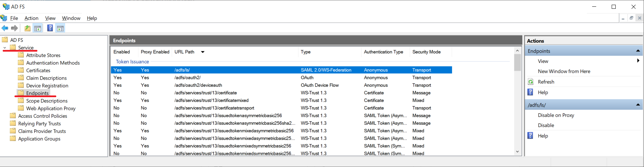Image resolution: width=644 pixels, height=167 pixels.
Task: Select the /adfs/ls/ endpoint row
Action: 281,70
